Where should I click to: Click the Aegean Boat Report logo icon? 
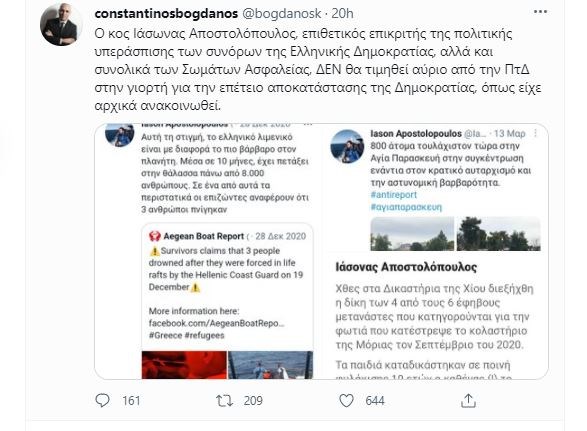pos(155,236)
